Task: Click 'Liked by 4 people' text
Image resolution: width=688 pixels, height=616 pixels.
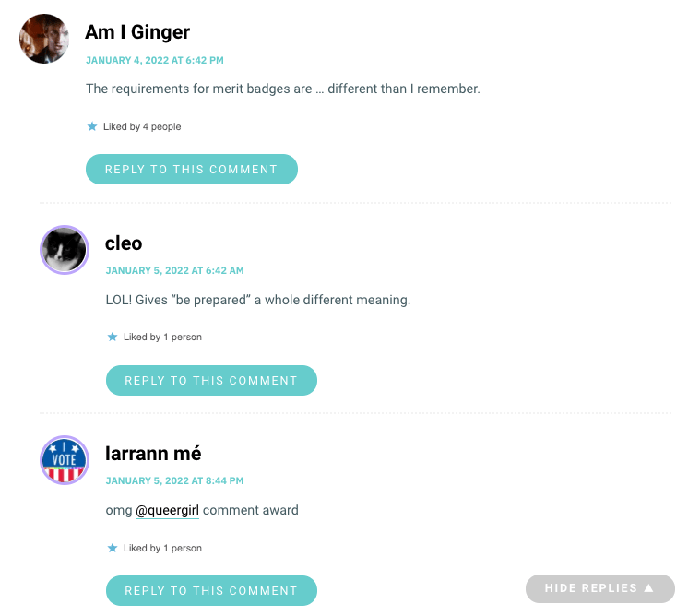Action: [x=142, y=126]
